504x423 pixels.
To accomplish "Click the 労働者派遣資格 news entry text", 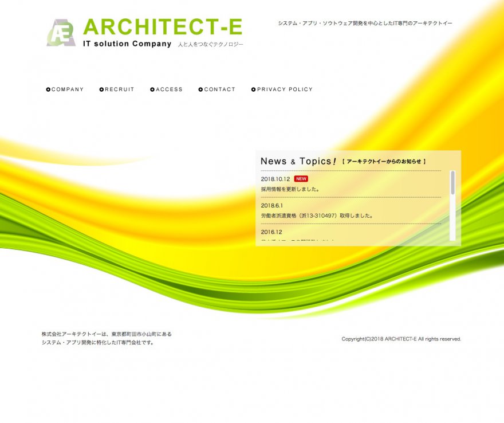I will (x=317, y=216).
